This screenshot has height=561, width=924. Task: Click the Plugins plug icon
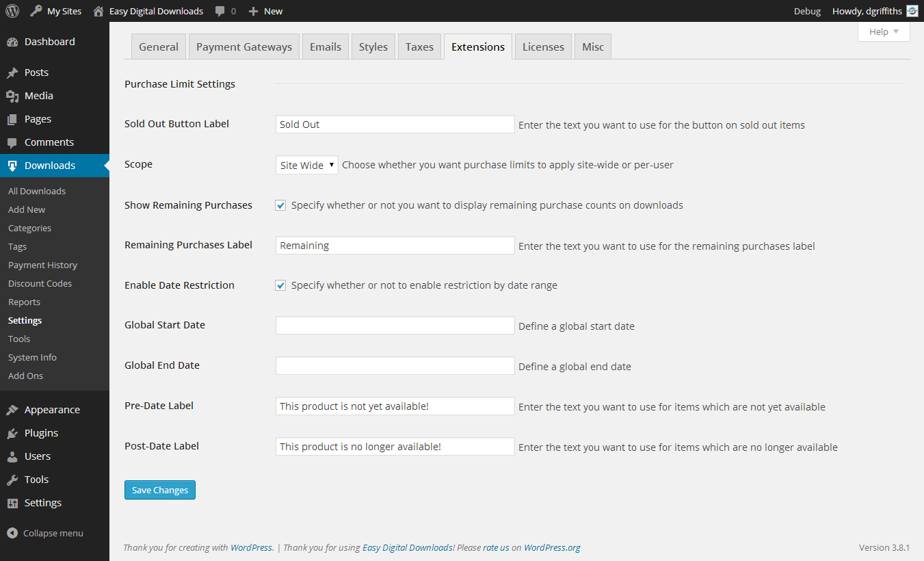12,433
